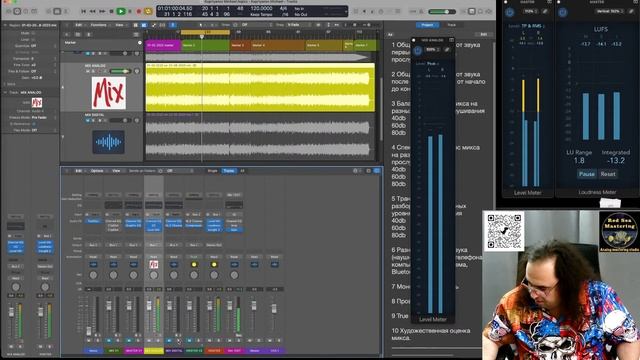Click the orange Marker 4 in marker track
This screenshot has height=360, width=640.
click(278, 45)
